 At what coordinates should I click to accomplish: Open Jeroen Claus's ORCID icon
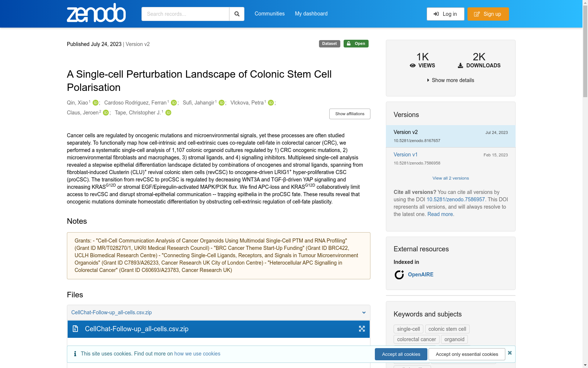click(x=106, y=113)
